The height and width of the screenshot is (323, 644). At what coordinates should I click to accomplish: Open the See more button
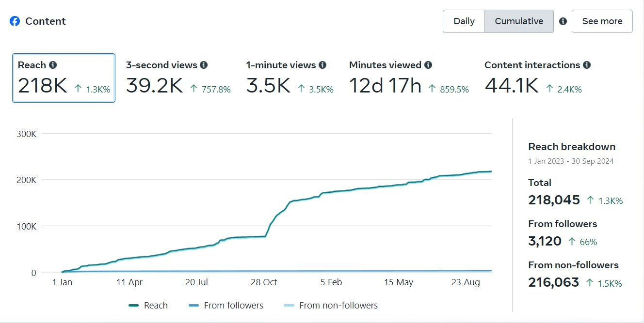pos(602,21)
